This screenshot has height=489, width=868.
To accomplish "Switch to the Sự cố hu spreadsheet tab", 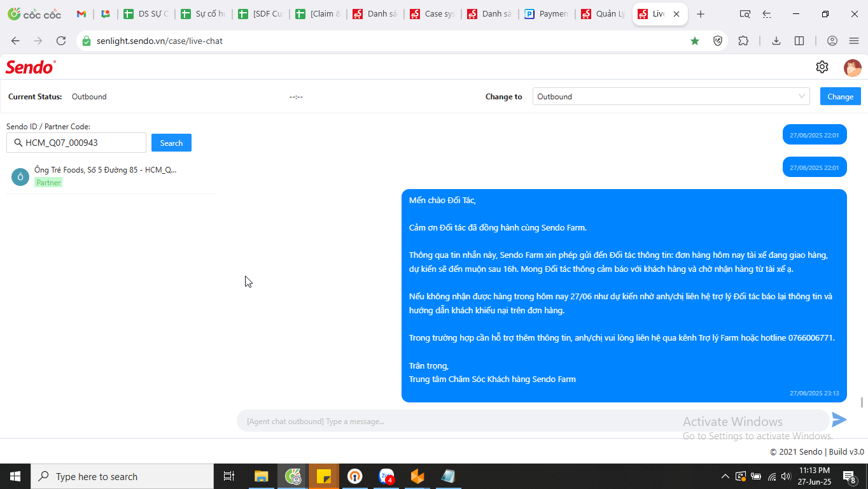I will [203, 14].
